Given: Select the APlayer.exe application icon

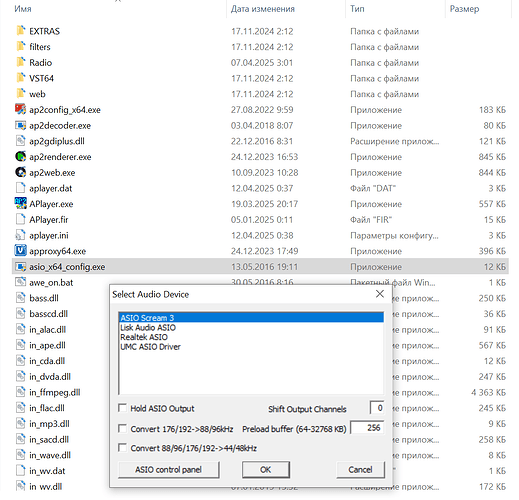Looking at the screenshot, I should click(x=21, y=203).
